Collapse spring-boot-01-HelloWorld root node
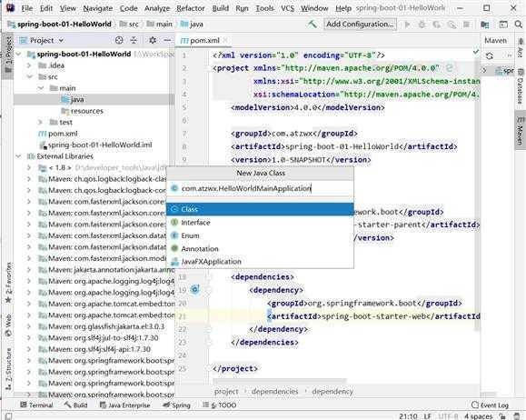The width and height of the screenshot is (526, 420). pos(19,54)
